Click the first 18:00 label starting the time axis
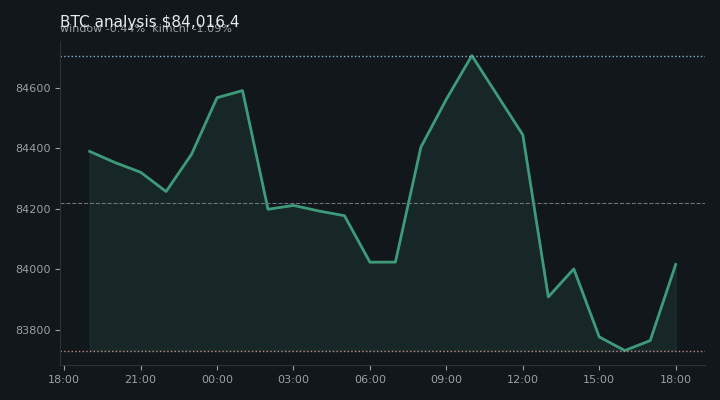Image resolution: width=720 pixels, height=400 pixels. [64, 379]
